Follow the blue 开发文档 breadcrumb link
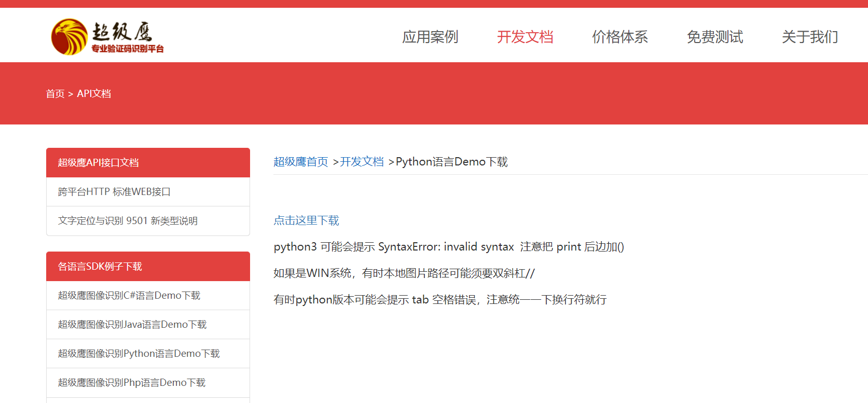The width and height of the screenshot is (868, 403). (x=362, y=162)
